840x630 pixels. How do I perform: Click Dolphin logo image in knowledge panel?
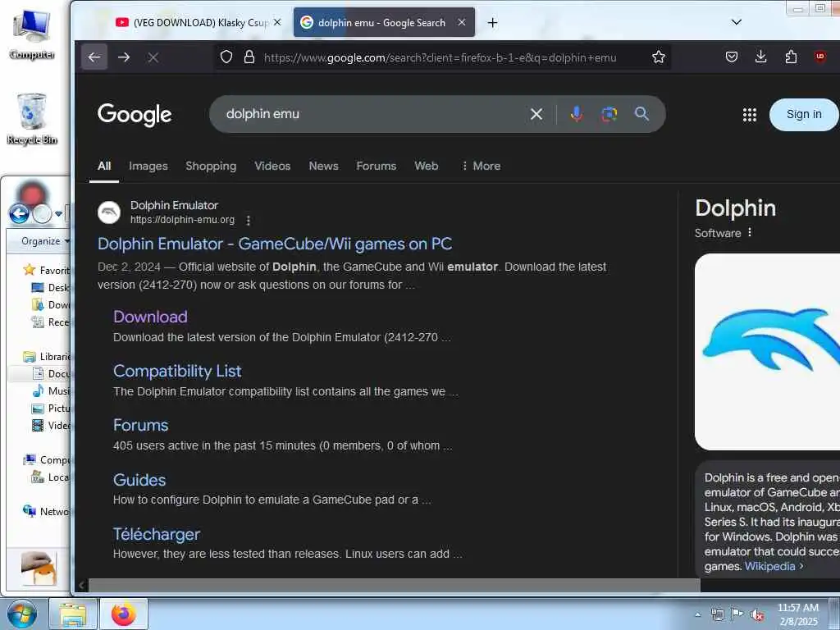(767, 351)
